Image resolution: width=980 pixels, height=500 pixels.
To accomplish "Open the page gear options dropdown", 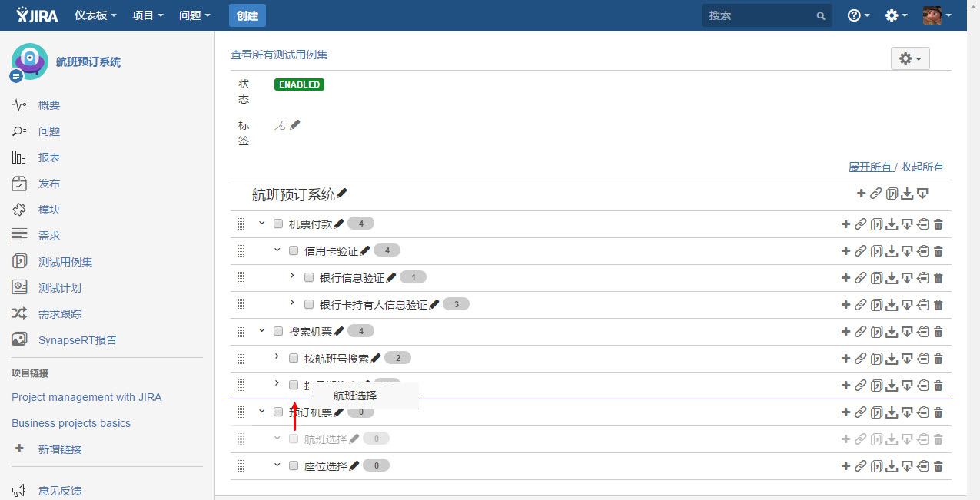I will 910,58.
